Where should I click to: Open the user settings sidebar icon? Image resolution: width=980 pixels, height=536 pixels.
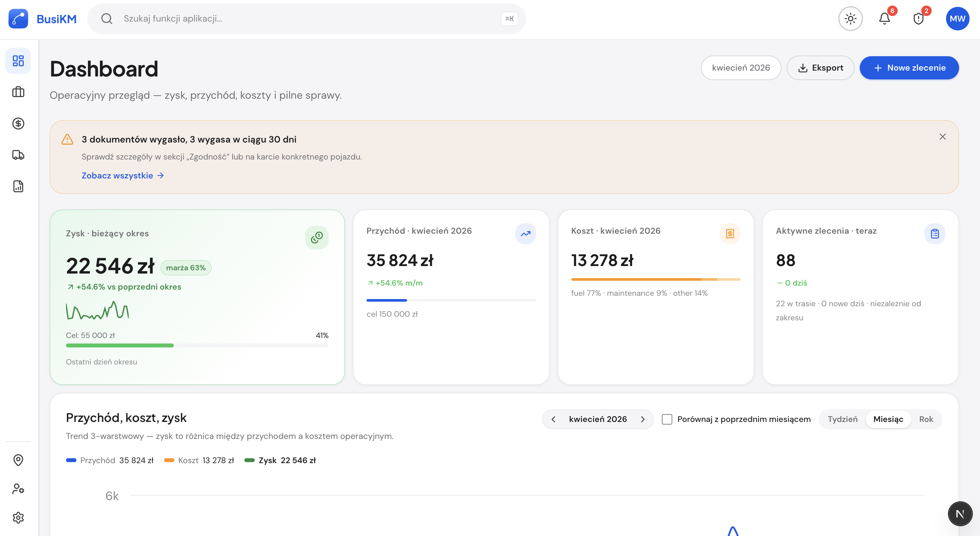18,489
